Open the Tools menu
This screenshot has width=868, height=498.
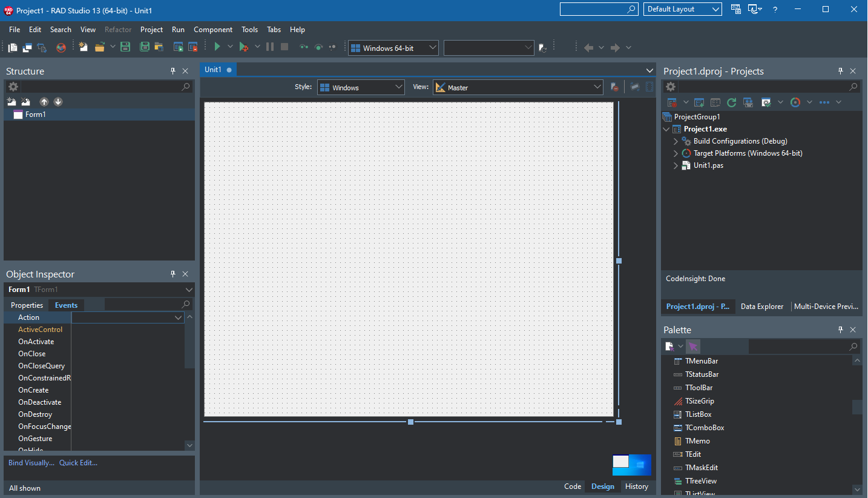(249, 30)
